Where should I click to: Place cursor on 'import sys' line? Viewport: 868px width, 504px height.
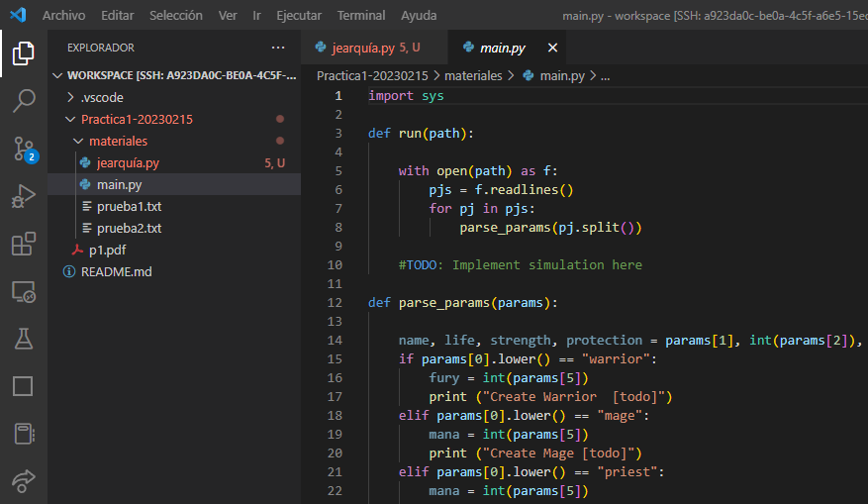tap(406, 96)
